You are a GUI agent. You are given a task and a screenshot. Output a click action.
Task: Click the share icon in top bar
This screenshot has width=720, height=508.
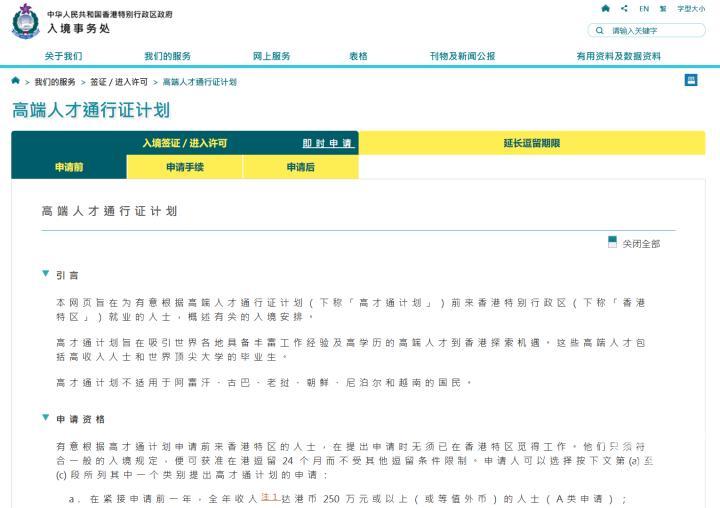(624, 8)
